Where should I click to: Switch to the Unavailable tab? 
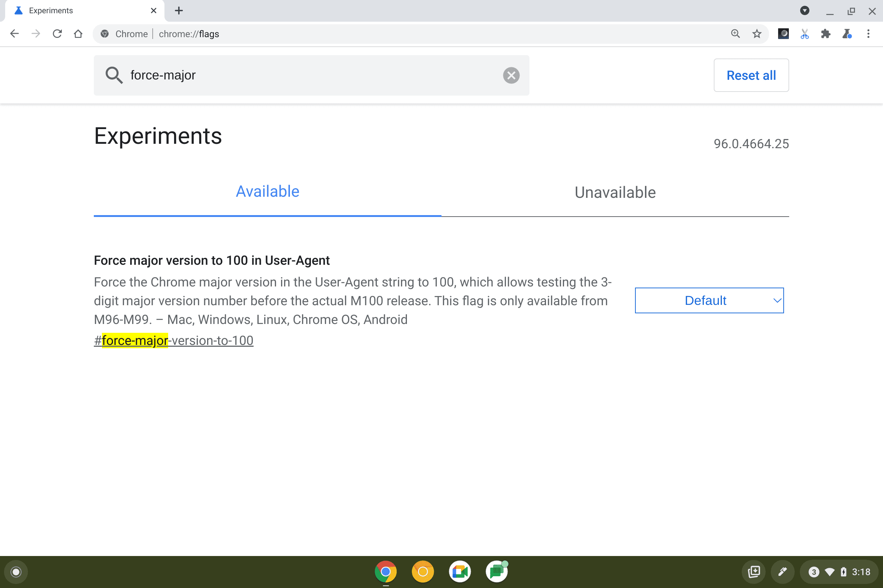click(614, 192)
